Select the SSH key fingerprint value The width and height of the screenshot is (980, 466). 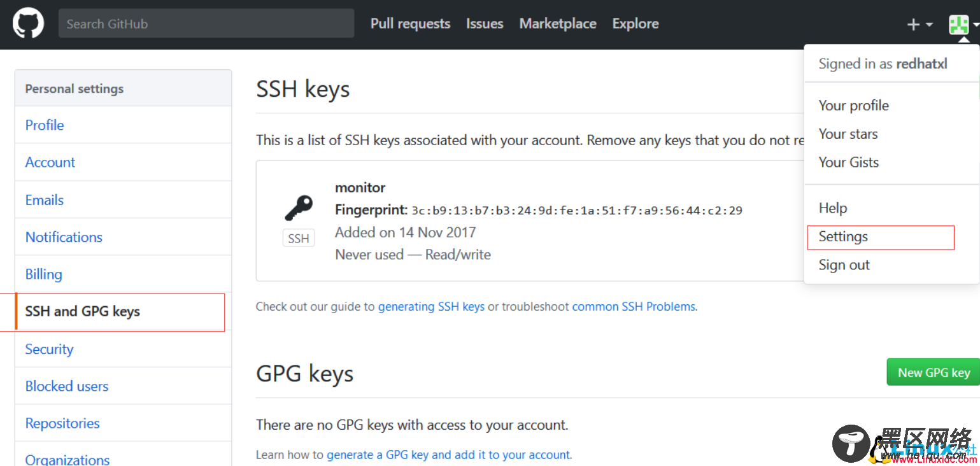577,210
